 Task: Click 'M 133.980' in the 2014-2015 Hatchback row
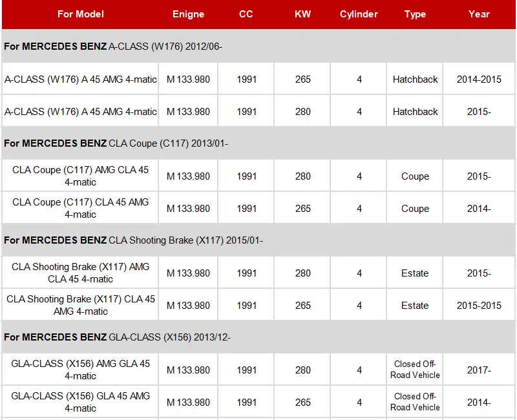coord(188,79)
